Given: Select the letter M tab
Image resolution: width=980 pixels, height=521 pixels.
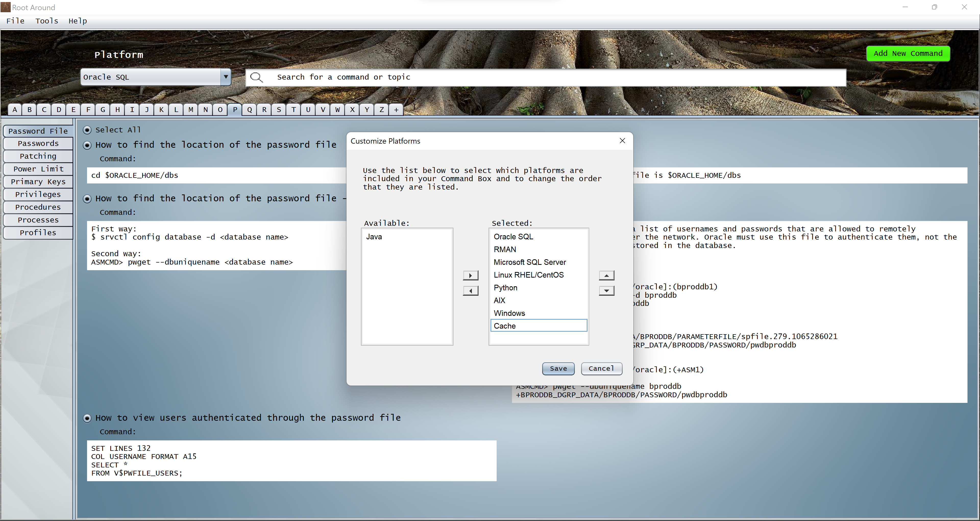Looking at the screenshot, I should pos(191,110).
